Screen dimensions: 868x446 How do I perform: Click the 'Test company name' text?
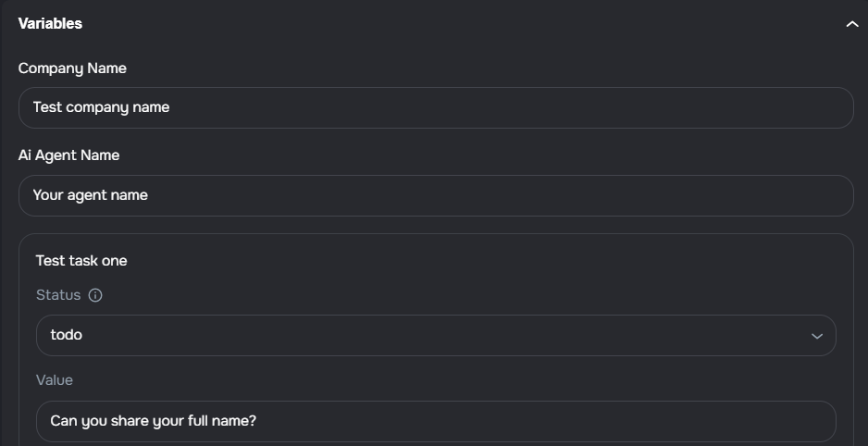[x=101, y=107]
